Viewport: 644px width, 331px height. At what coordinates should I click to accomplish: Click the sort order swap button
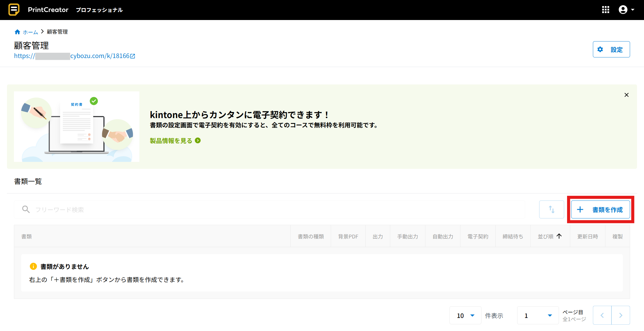pyautogui.click(x=551, y=209)
